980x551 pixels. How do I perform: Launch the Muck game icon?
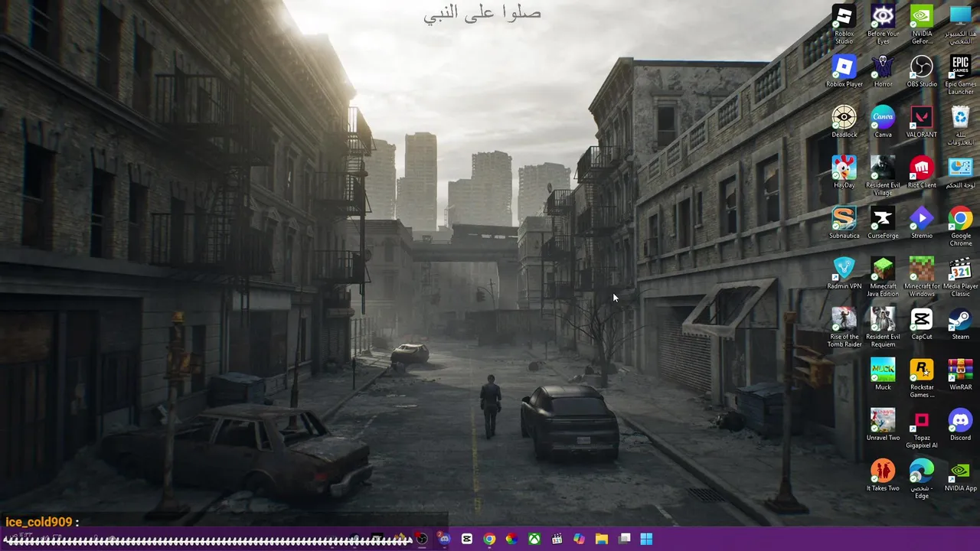(883, 374)
